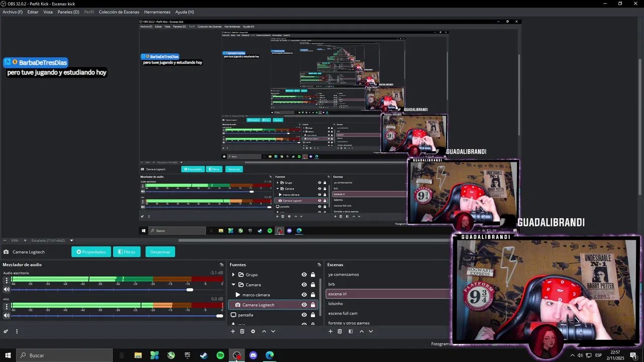
Task: Open Audio escritorio three-dot options menu
Action: (7, 281)
